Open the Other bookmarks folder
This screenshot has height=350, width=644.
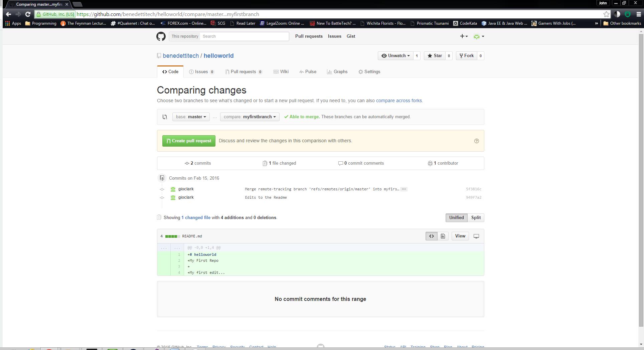tap(622, 23)
